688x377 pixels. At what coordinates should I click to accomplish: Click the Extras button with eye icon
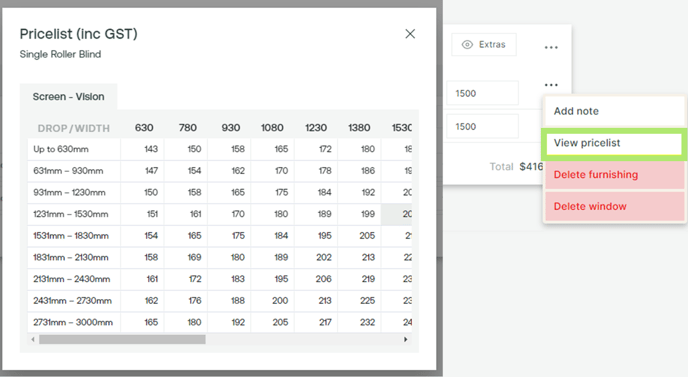coord(484,44)
